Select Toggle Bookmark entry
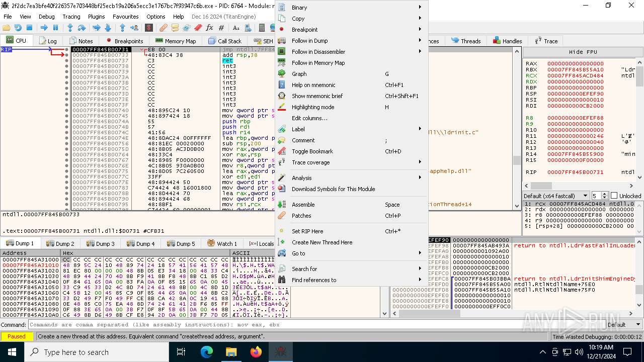The width and height of the screenshot is (644, 362). (351, 151)
